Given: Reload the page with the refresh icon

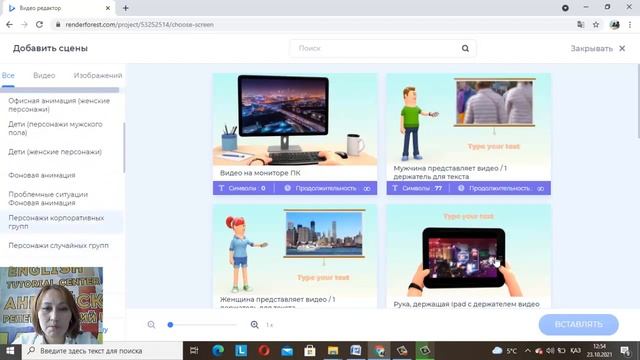Looking at the screenshot, I should tap(39, 24).
